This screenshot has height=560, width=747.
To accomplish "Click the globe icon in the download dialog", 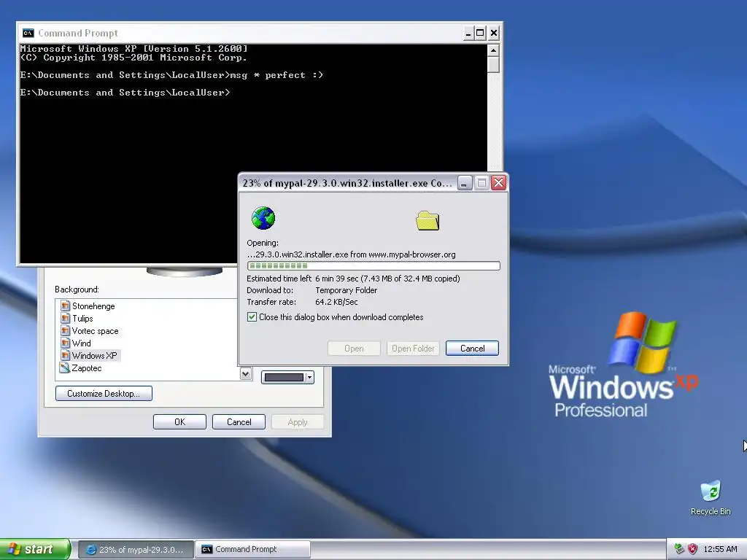I will point(263,218).
